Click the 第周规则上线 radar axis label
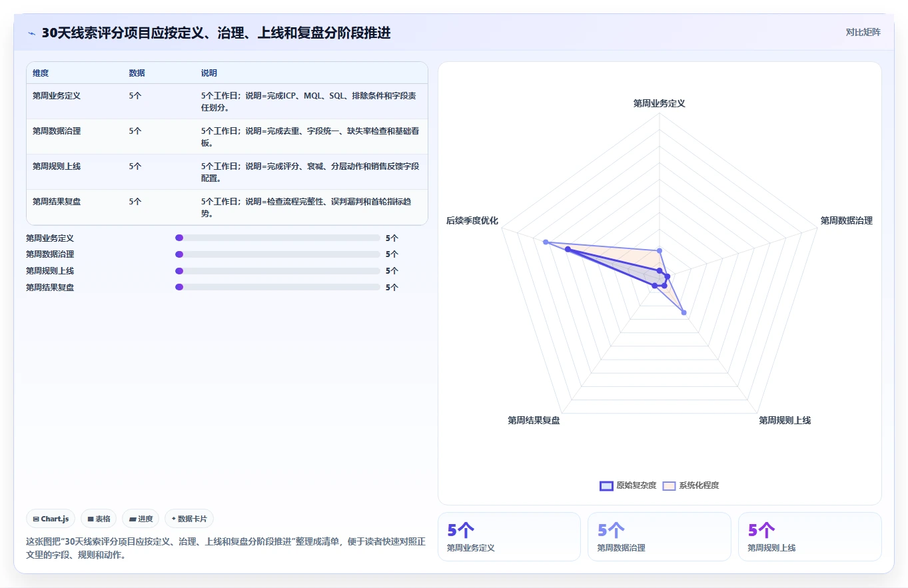This screenshot has height=588, width=908. 785,420
